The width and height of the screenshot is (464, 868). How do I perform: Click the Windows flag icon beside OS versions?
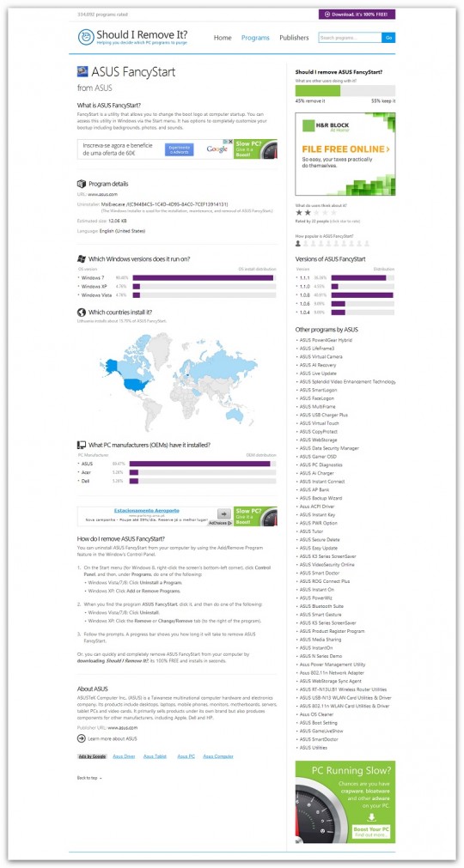click(x=82, y=258)
